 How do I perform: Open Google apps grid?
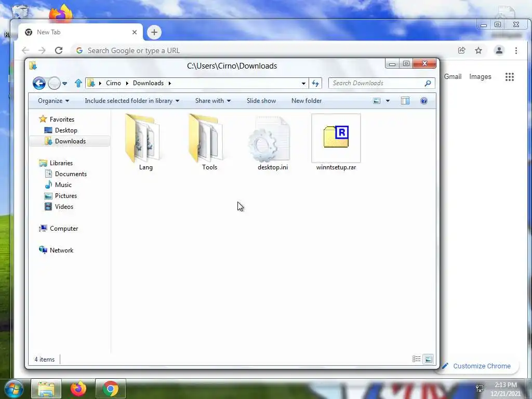click(509, 77)
